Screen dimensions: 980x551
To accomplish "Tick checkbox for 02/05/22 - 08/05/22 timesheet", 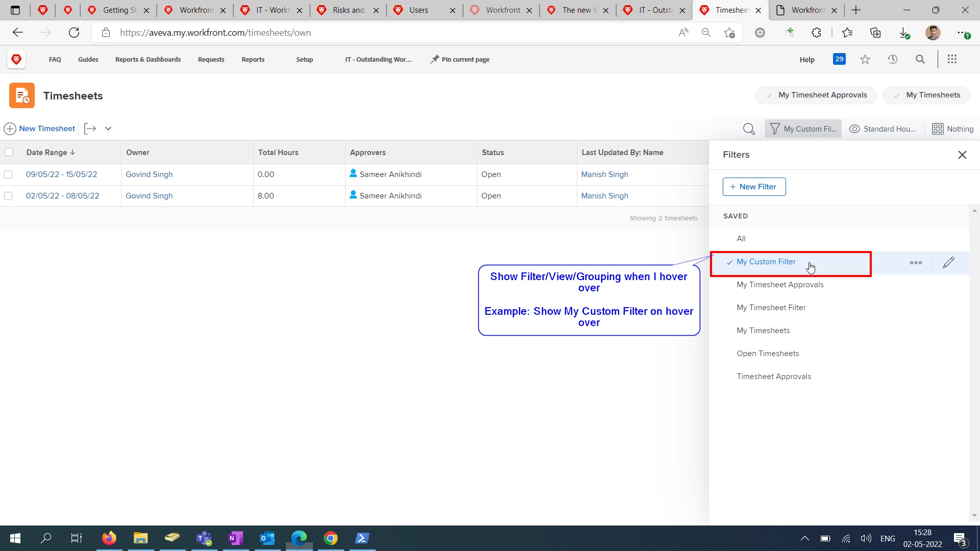I will click(x=8, y=196).
